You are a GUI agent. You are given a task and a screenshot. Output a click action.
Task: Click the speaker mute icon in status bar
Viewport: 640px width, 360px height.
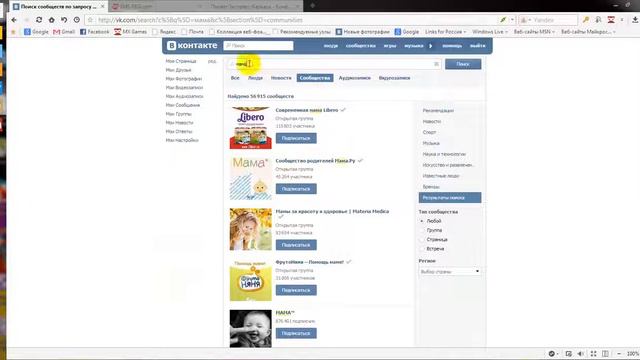coord(580,353)
